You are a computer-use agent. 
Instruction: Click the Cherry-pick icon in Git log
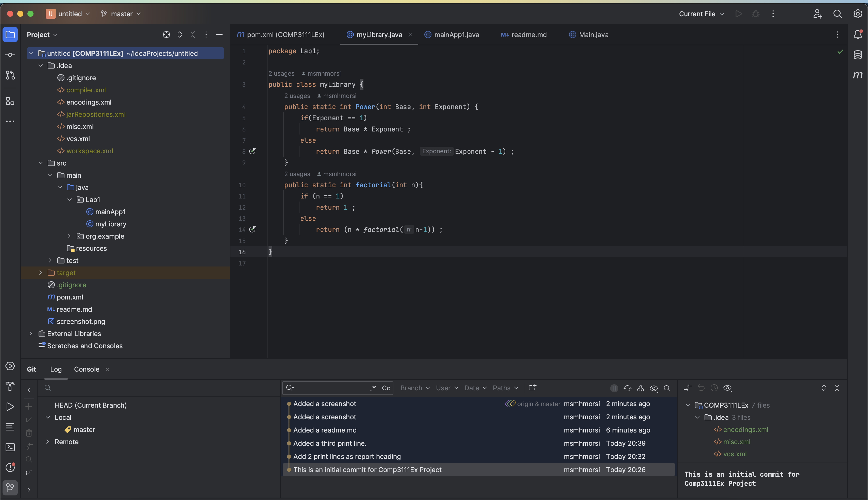coord(640,388)
